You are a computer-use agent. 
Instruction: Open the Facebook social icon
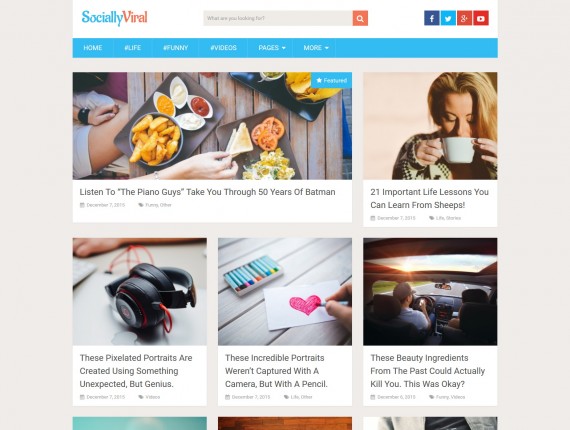click(x=431, y=18)
